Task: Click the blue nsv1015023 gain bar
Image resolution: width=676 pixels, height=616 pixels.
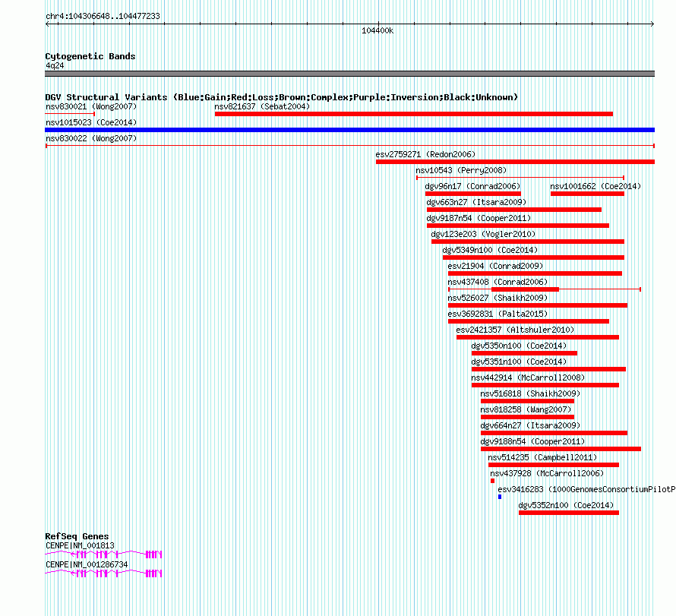Action: (x=349, y=130)
